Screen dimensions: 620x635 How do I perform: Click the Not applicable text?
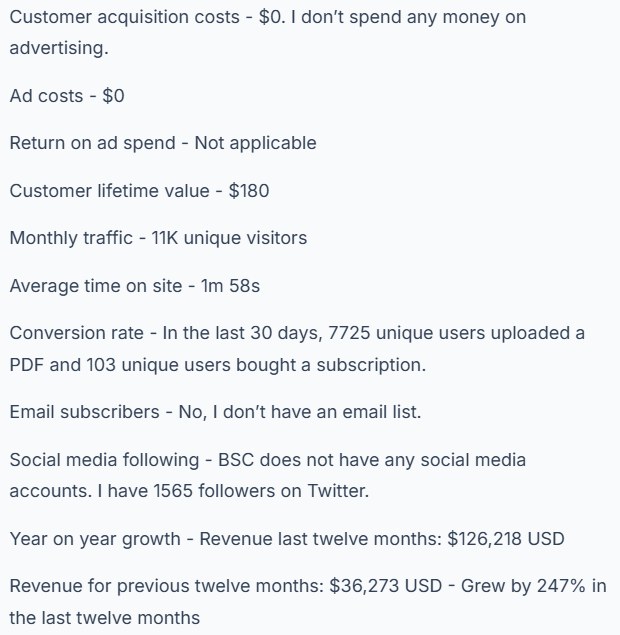[256, 143]
